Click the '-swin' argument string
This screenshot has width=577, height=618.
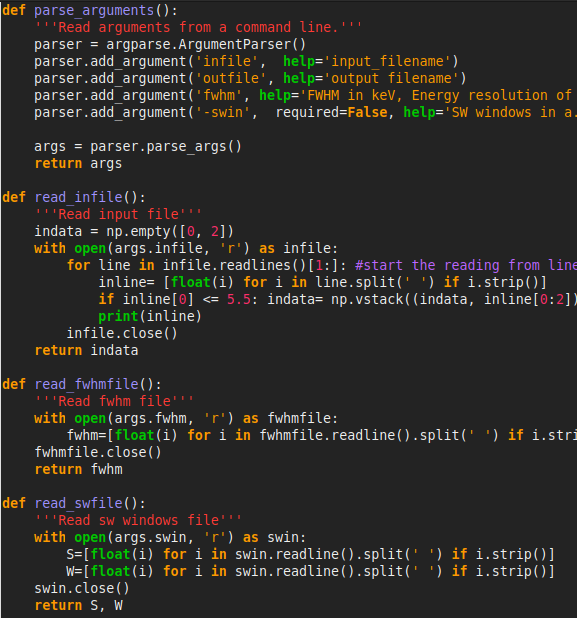(223, 112)
